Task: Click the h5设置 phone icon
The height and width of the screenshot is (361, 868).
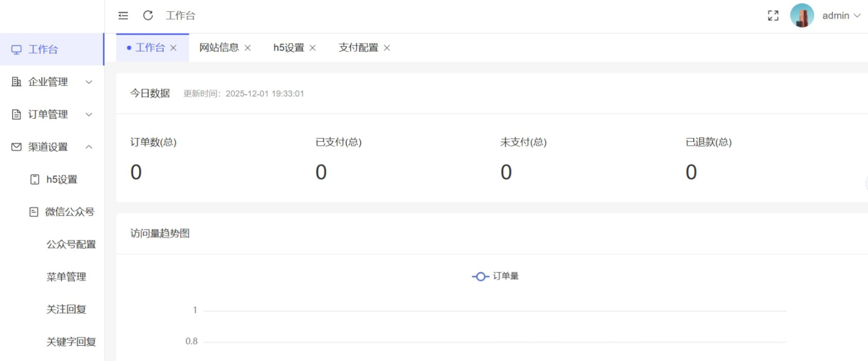Action: [x=35, y=180]
